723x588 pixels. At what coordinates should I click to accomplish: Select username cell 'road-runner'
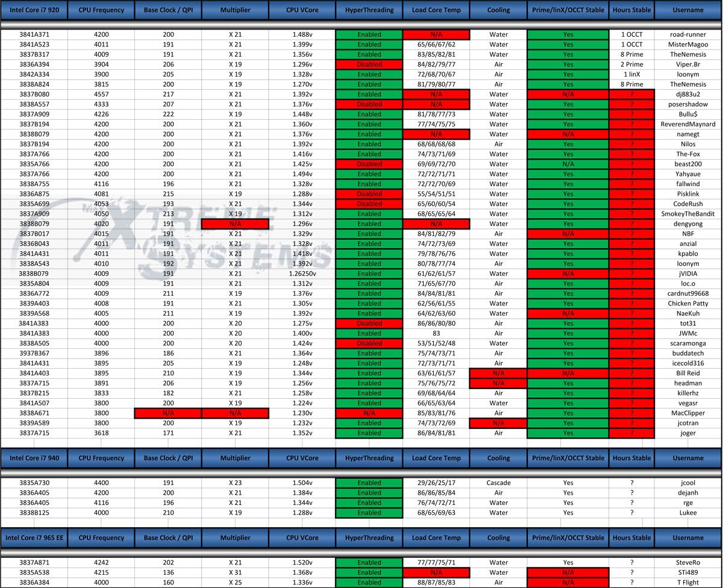click(688, 34)
